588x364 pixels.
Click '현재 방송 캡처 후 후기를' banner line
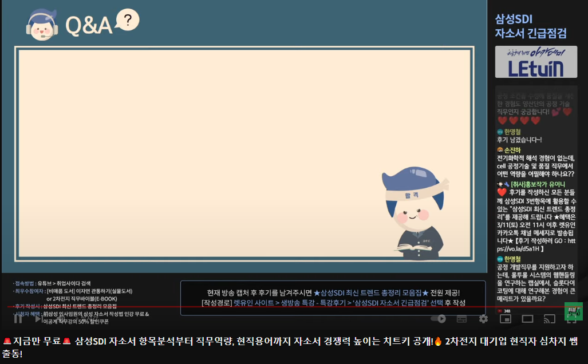333,293
